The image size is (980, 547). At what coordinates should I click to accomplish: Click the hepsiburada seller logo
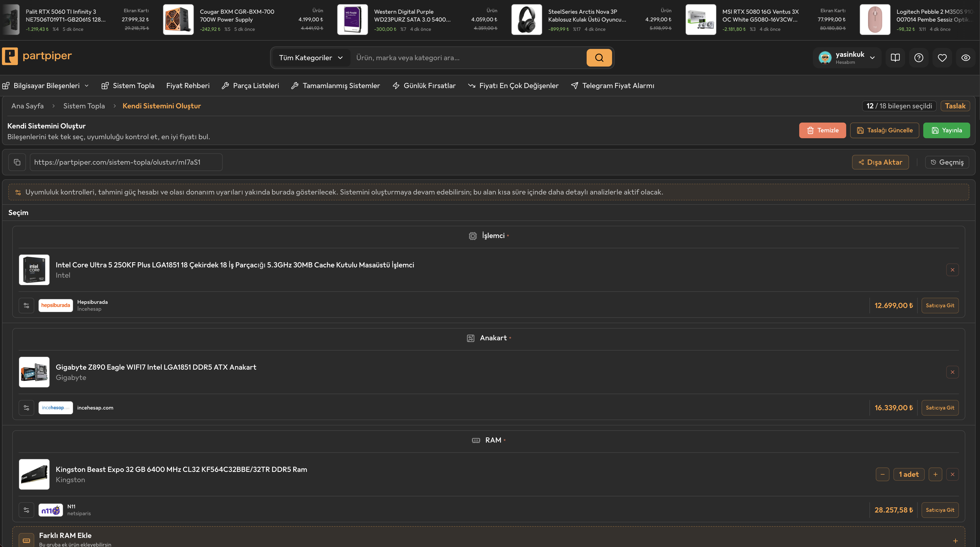56,306
